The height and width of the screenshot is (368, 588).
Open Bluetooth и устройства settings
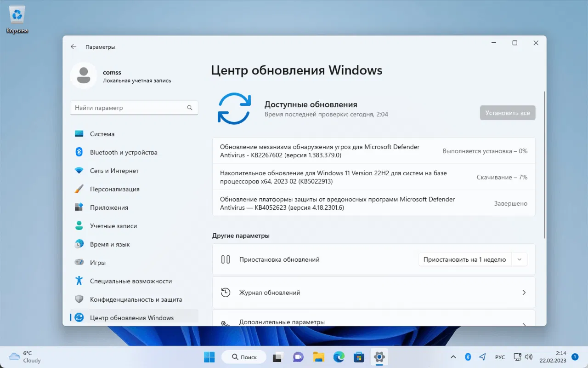click(134, 152)
